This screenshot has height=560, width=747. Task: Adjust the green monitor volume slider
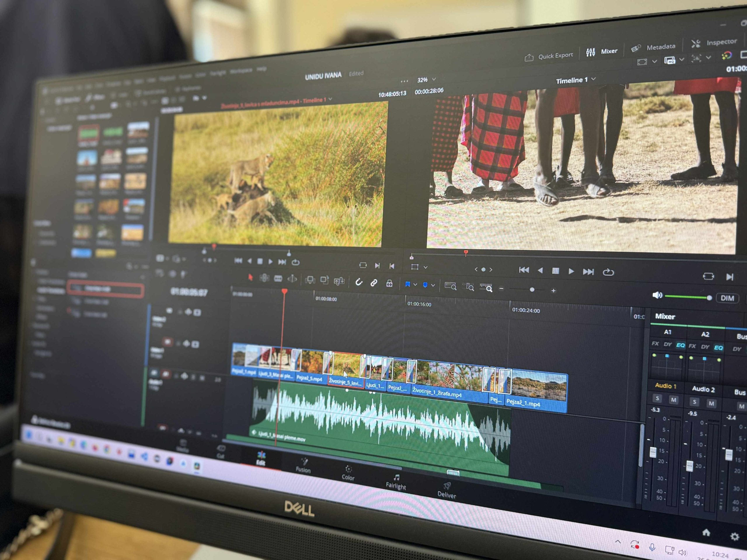tap(688, 297)
